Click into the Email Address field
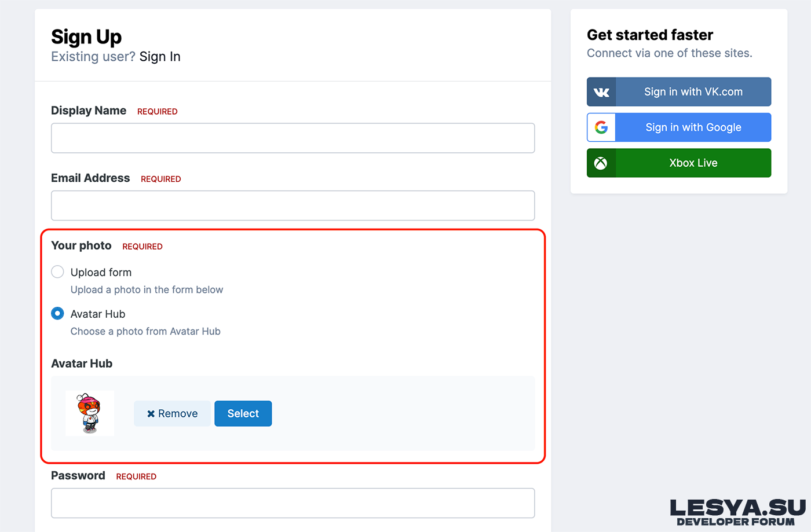The image size is (811, 532). pos(293,206)
